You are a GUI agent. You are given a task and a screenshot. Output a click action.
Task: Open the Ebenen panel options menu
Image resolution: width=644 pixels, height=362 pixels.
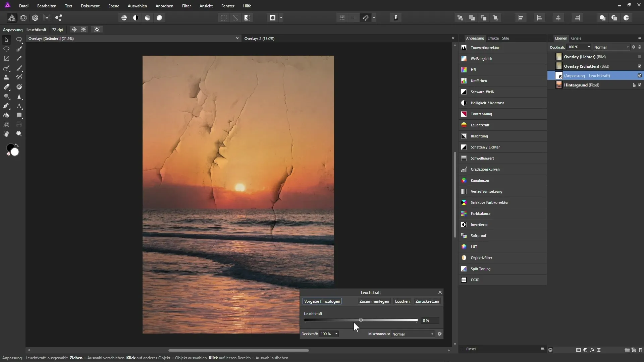click(x=640, y=38)
